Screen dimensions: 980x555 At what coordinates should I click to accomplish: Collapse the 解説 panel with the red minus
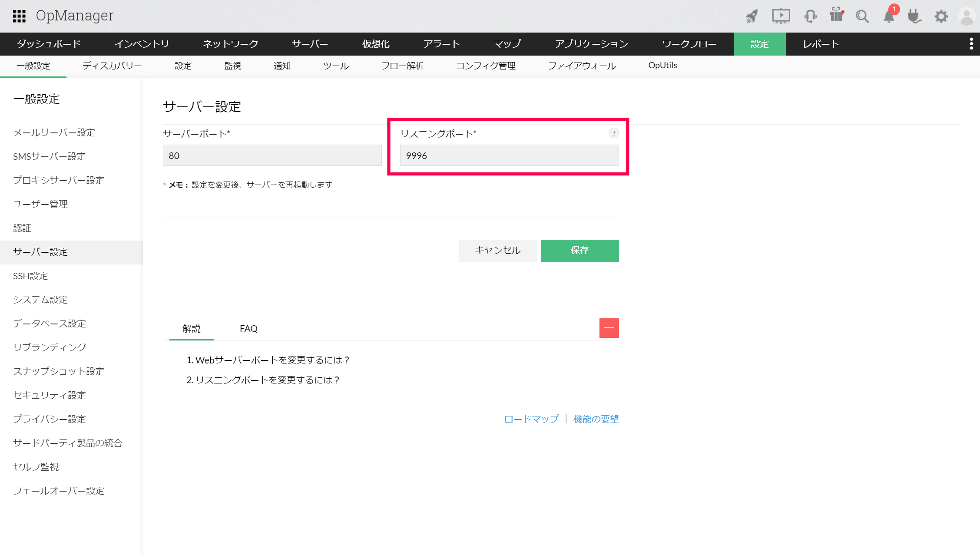pos(609,328)
